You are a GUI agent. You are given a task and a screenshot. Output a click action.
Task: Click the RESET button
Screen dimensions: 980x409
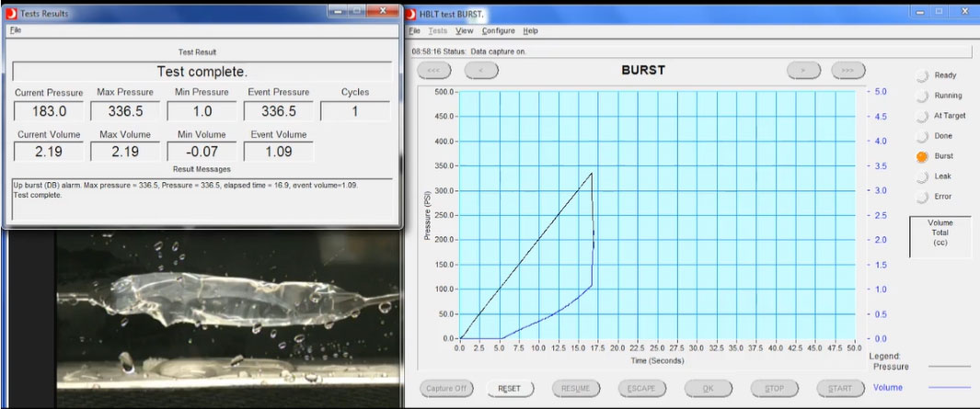click(x=509, y=389)
